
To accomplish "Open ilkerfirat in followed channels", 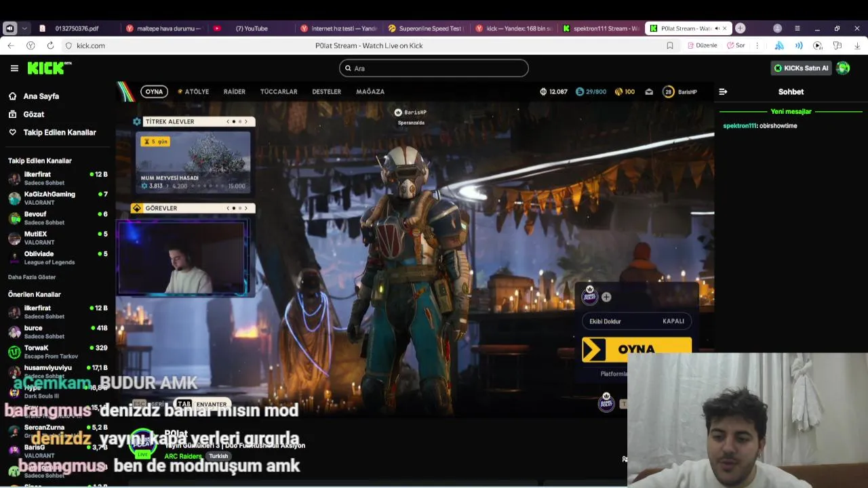I will coord(58,178).
